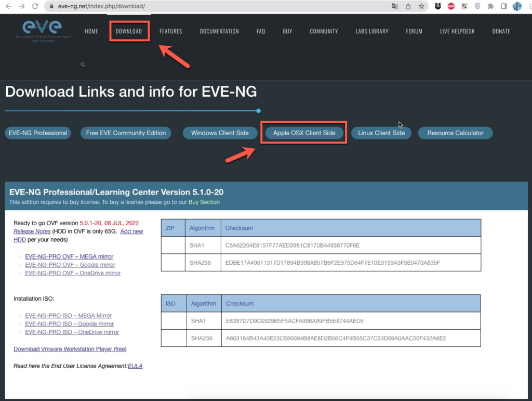This screenshot has height=401, width=532.
Task: Click the ZIP table SHA1 checksum value
Action: point(292,245)
